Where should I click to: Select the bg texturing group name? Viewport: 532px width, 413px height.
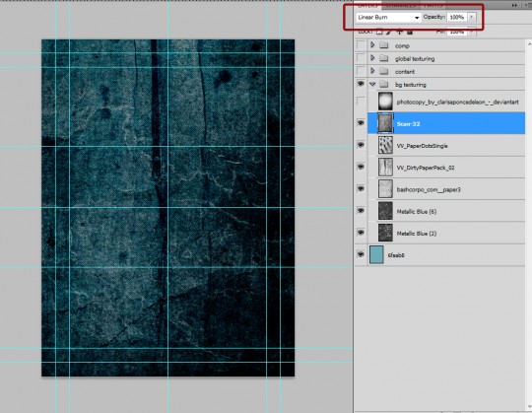pyautogui.click(x=411, y=85)
